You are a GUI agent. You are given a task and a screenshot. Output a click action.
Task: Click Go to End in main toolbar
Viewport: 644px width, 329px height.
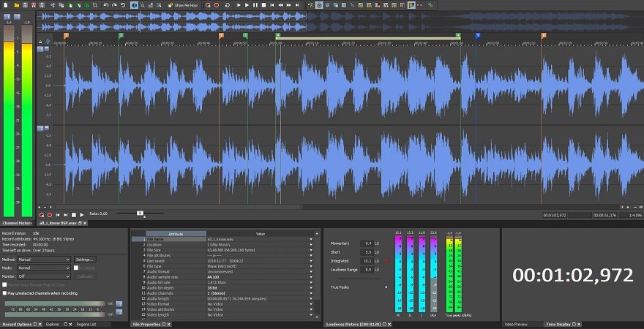click(297, 5)
